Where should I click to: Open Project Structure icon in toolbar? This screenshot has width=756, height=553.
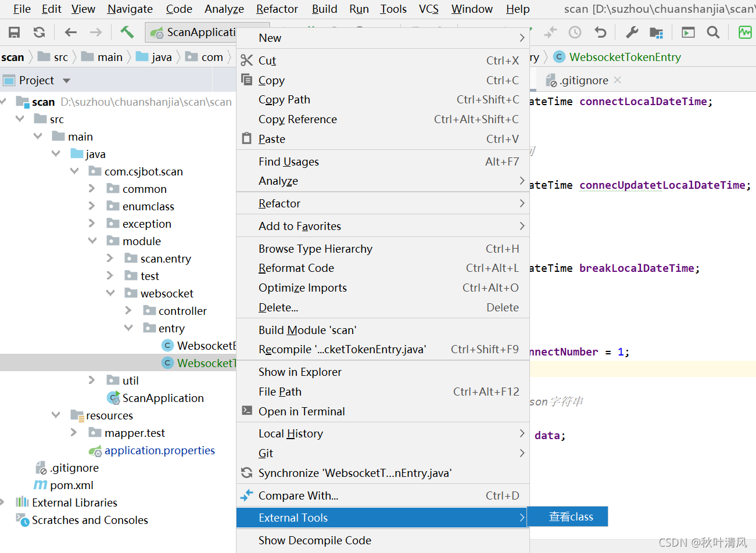(x=657, y=33)
